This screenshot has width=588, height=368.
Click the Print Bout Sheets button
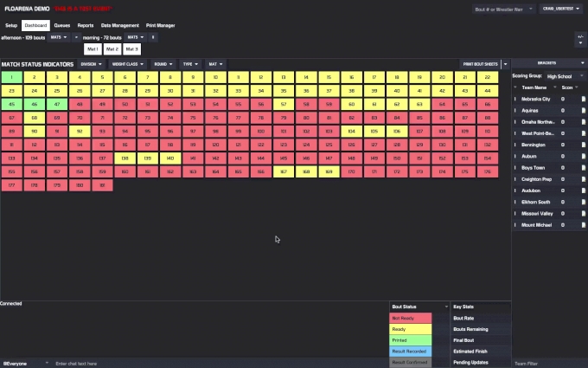point(480,64)
